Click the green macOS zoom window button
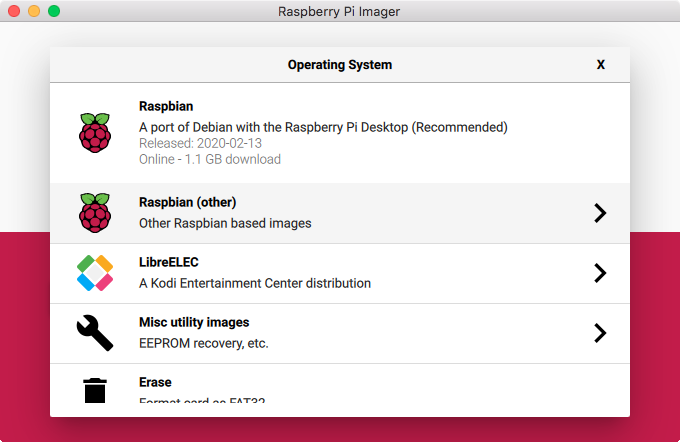680x442 pixels. (x=54, y=11)
